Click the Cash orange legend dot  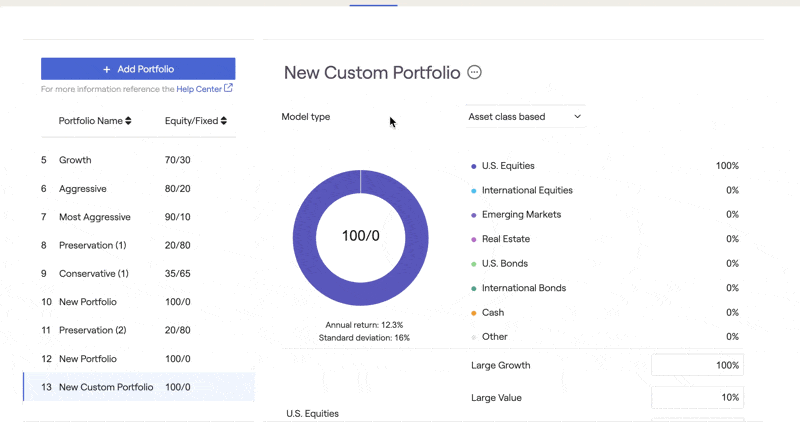(x=473, y=313)
